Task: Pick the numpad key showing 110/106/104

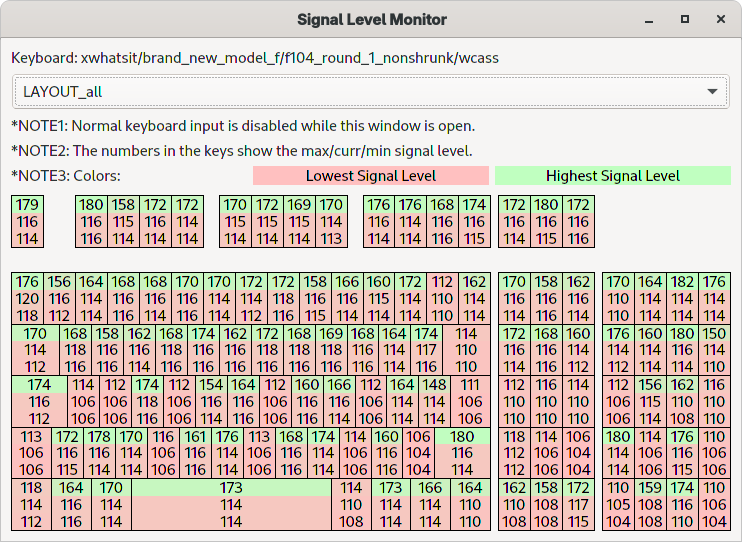Action: pyautogui.click(x=714, y=505)
